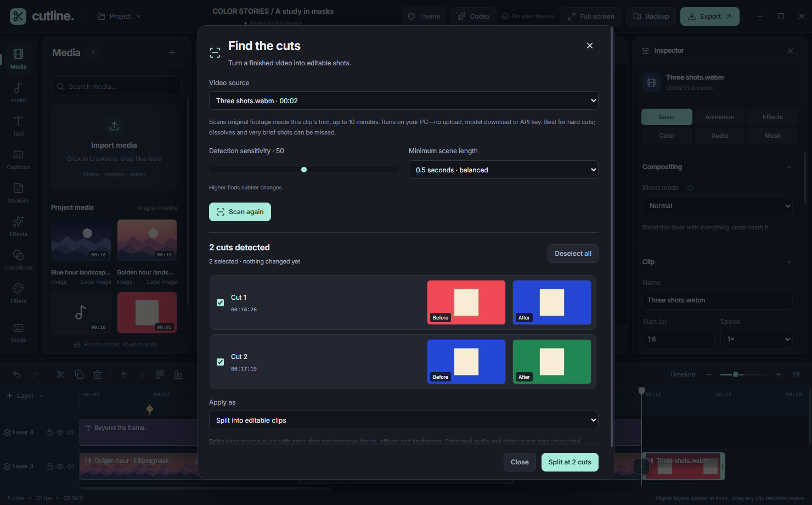Click the undo arrow in timeline toolbar
Image resolution: width=812 pixels, height=505 pixels.
click(x=17, y=374)
